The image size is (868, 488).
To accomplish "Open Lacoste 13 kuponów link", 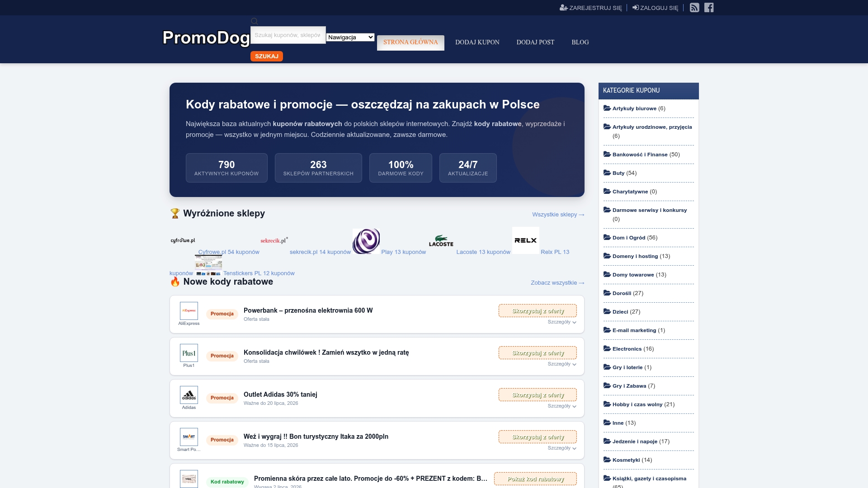I will tap(483, 252).
